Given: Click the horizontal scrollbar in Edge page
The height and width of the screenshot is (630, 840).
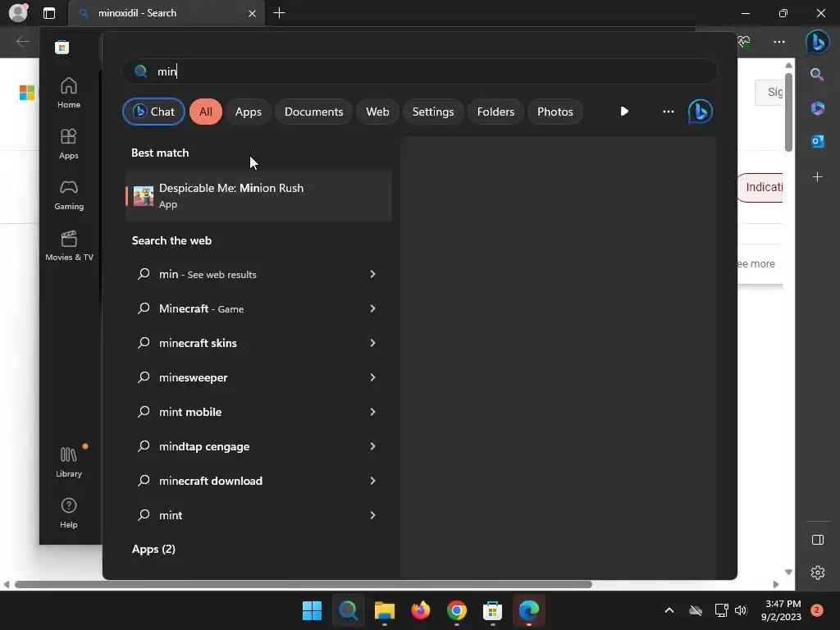Looking at the screenshot, I should [x=304, y=584].
